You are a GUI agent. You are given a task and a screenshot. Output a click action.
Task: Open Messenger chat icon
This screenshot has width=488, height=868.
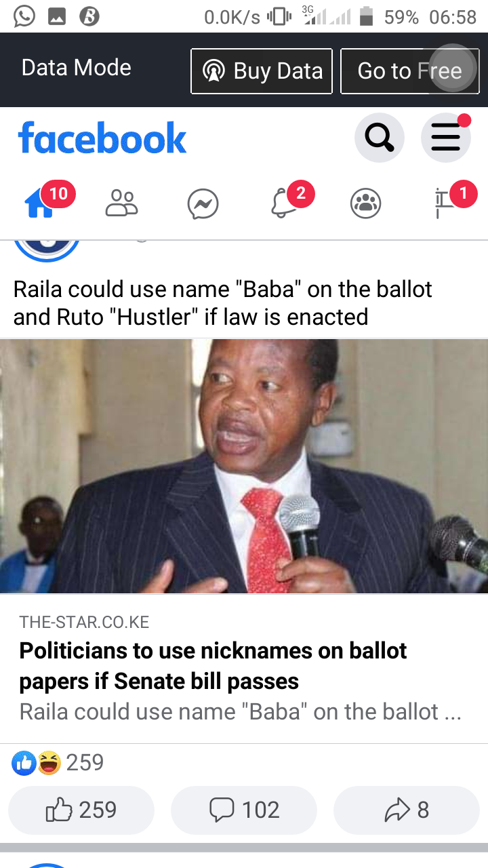[203, 204]
